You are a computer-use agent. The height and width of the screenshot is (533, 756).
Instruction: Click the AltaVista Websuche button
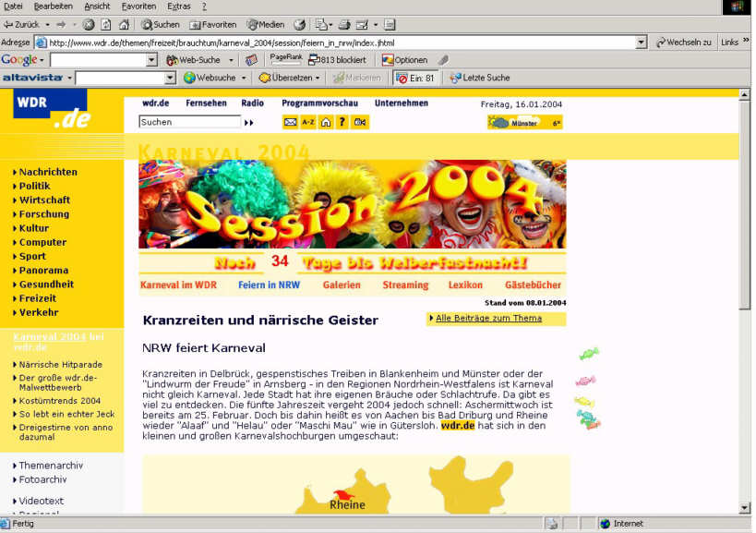tap(210, 78)
